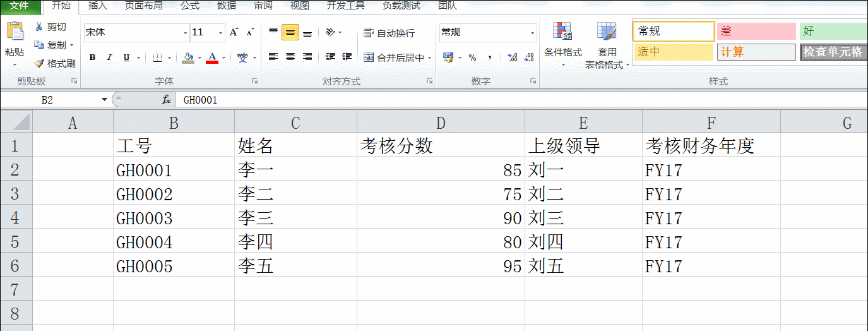Viewport: 868px width, 331px height.
Task: Apply cell borders with the border icon
Action: [x=157, y=57]
